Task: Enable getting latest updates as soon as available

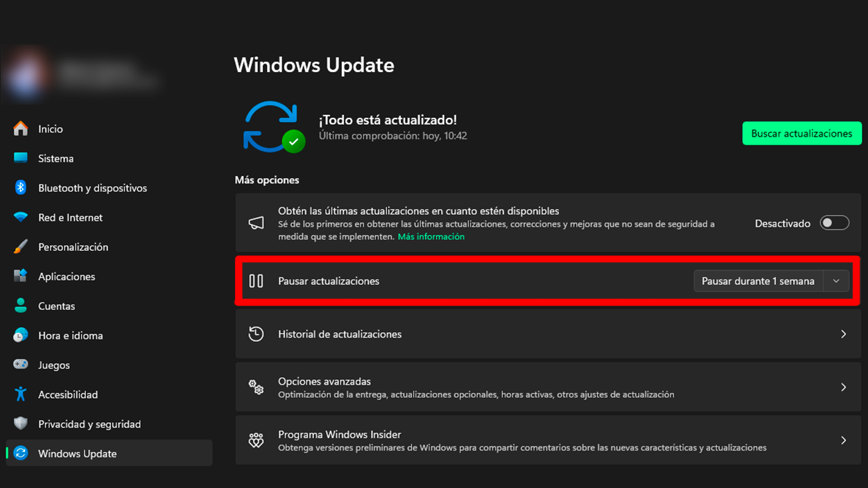Action: click(x=834, y=223)
